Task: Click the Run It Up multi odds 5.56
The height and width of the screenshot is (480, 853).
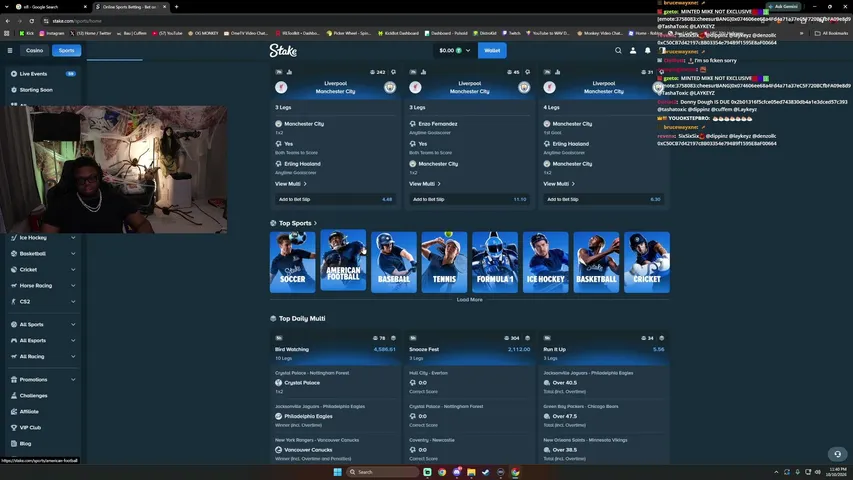Action: (658, 349)
